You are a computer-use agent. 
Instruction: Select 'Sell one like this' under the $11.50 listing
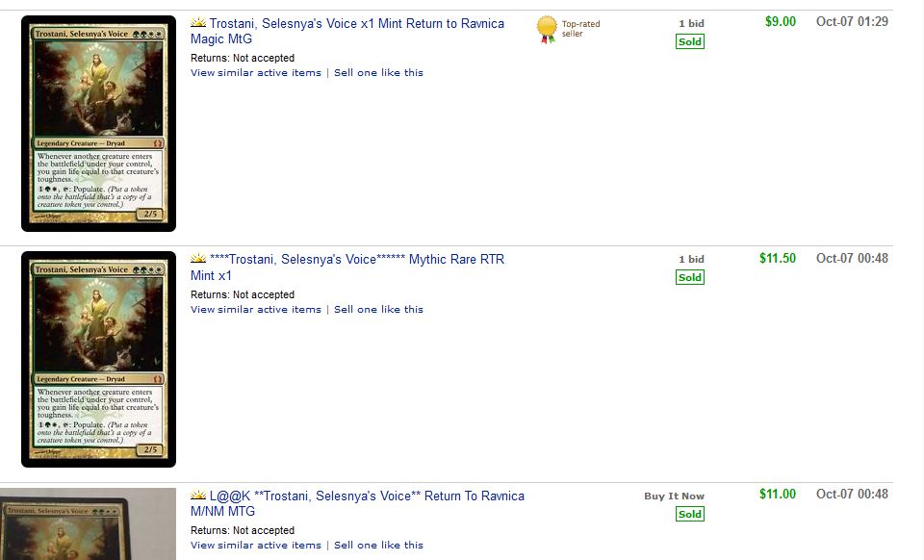click(x=378, y=310)
